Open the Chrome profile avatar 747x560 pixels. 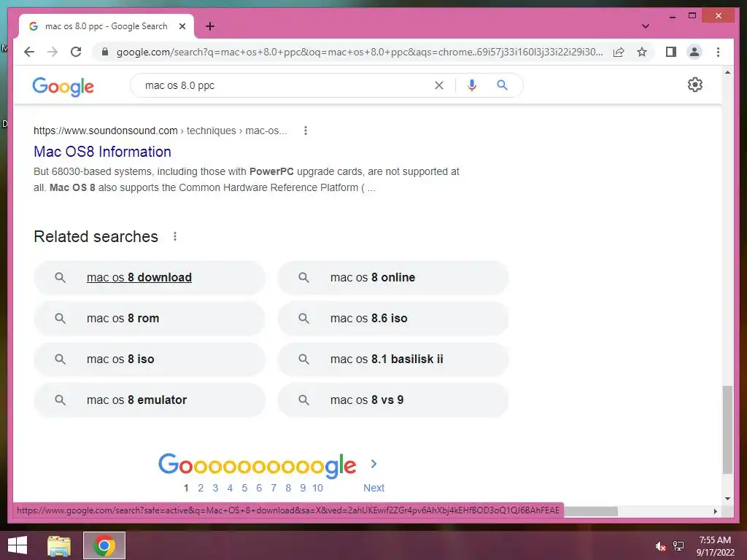[694, 52]
